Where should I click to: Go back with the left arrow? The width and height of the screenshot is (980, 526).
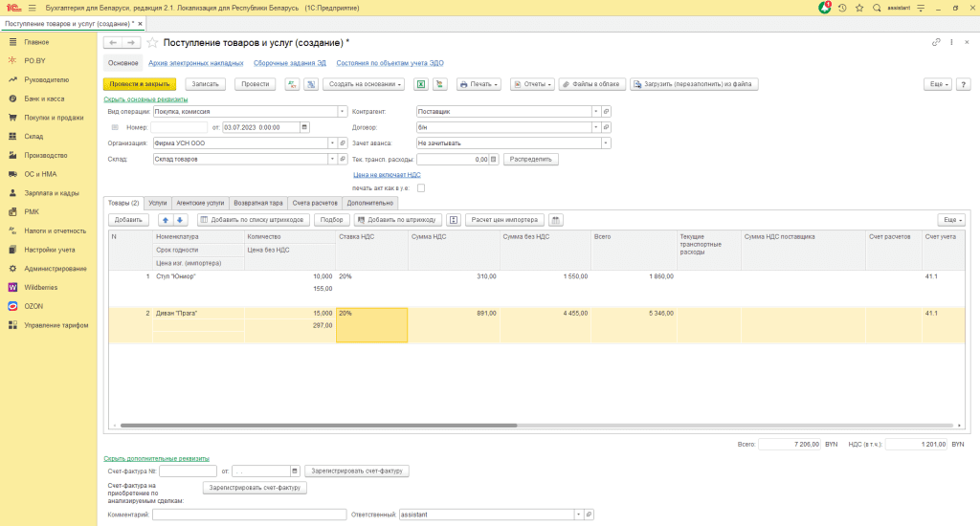tap(113, 42)
